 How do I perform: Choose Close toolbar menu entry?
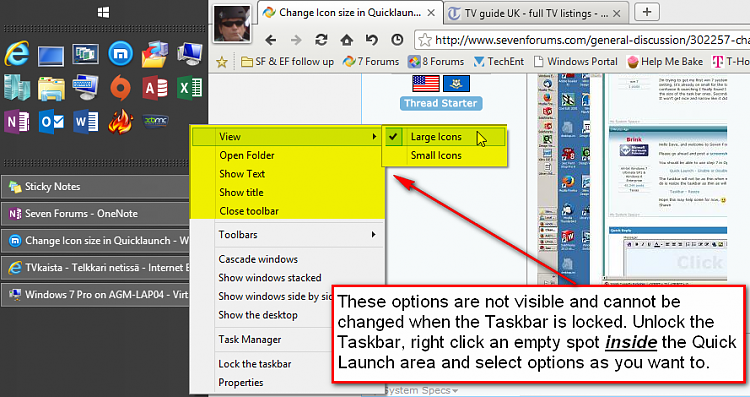[x=287, y=211]
